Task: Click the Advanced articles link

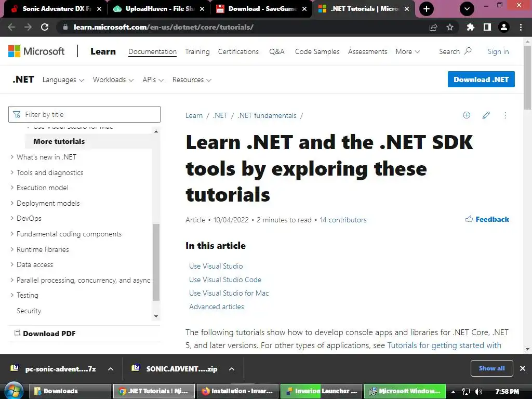Action: click(x=217, y=307)
